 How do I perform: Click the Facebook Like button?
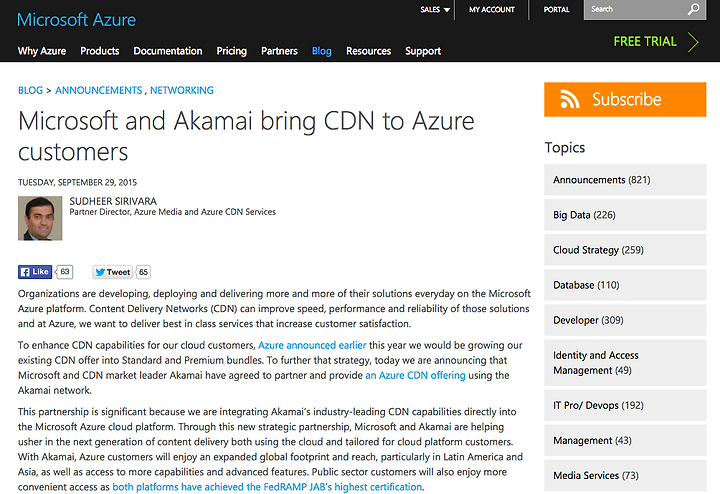coord(35,272)
